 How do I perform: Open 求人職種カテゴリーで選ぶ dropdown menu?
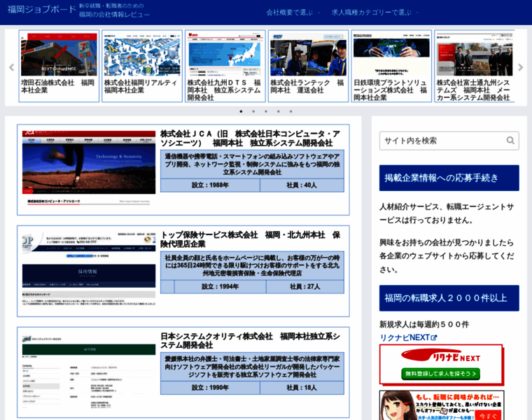coord(375,13)
